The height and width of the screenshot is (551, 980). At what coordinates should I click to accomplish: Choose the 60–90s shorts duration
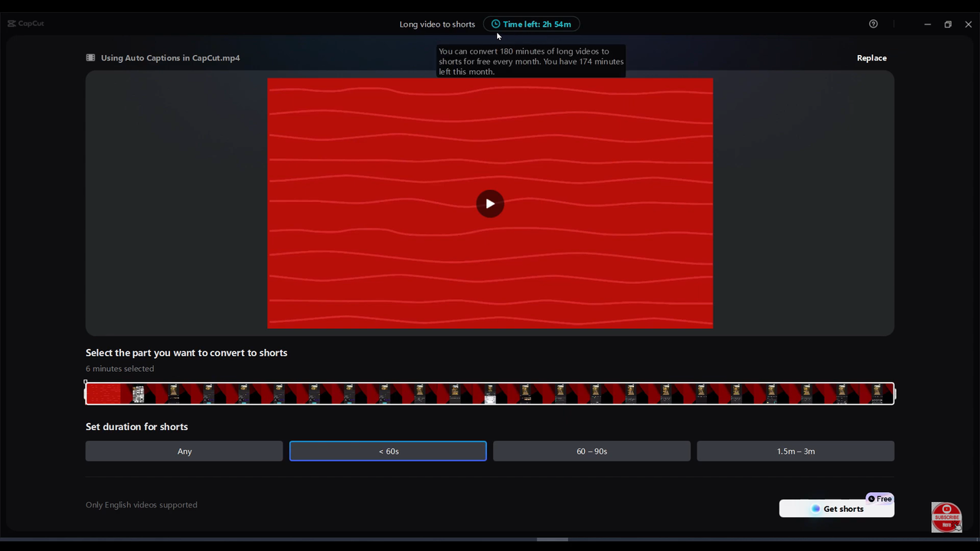591,451
